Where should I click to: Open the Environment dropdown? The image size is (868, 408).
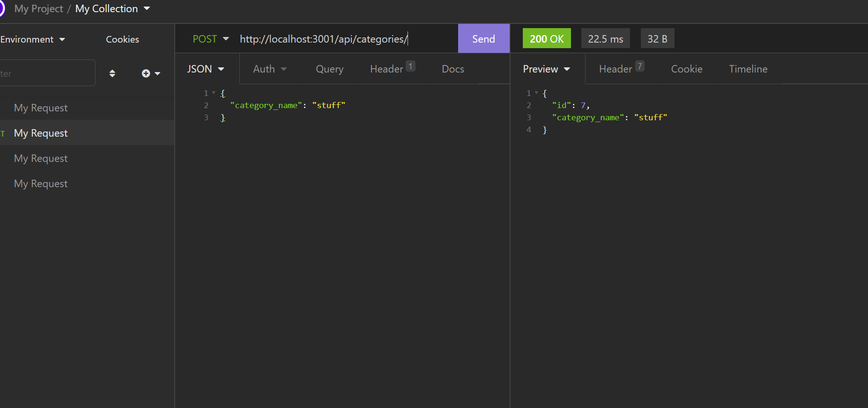pos(32,39)
